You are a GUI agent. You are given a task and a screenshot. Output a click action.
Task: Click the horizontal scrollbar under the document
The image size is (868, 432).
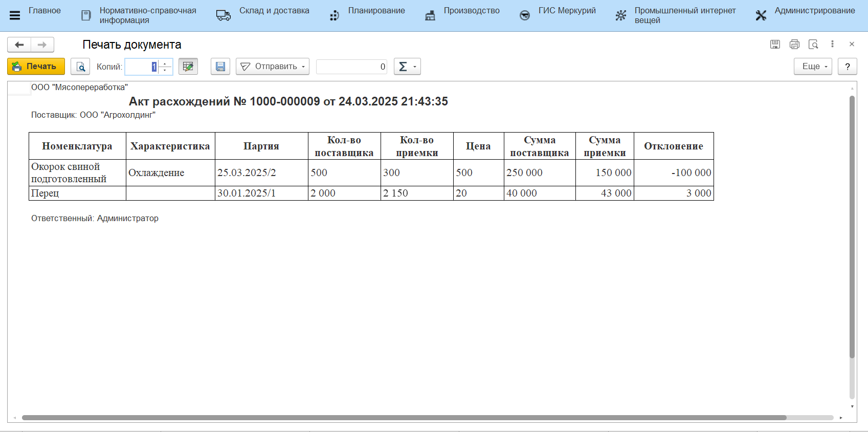(404, 418)
